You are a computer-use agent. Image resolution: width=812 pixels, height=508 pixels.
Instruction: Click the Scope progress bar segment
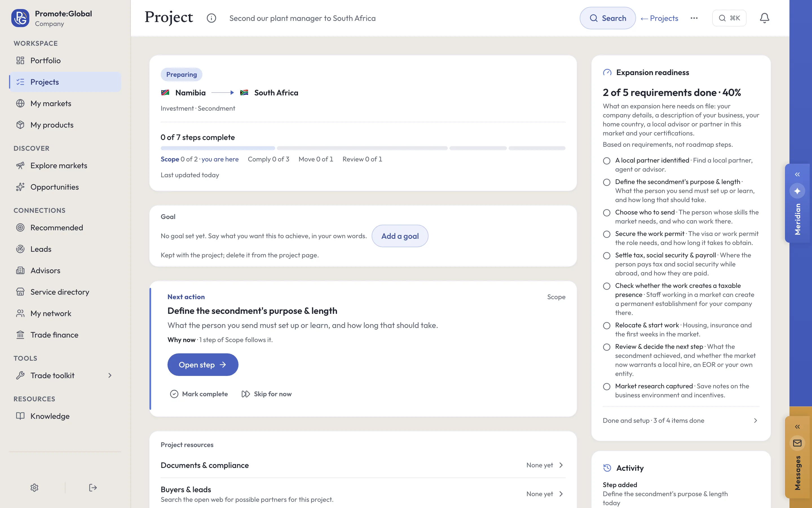pos(218,148)
